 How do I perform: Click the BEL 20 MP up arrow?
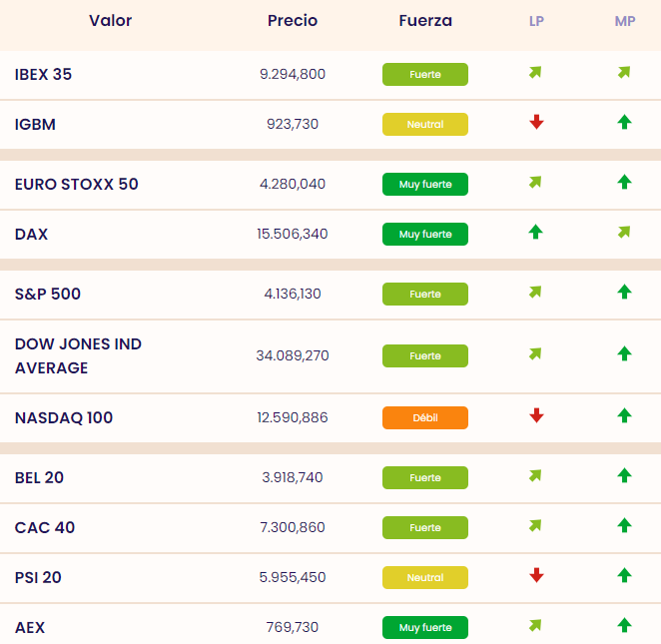coord(624,476)
